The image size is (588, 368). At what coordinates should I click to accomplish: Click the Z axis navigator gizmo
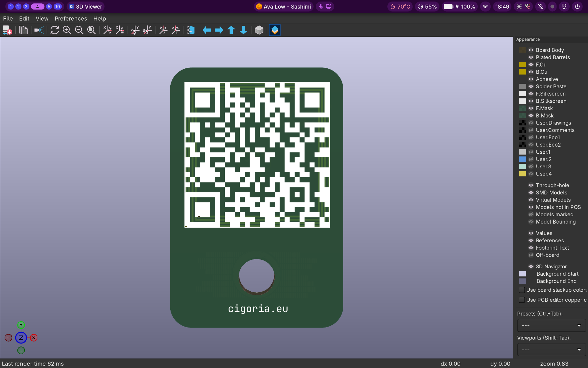(21, 338)
